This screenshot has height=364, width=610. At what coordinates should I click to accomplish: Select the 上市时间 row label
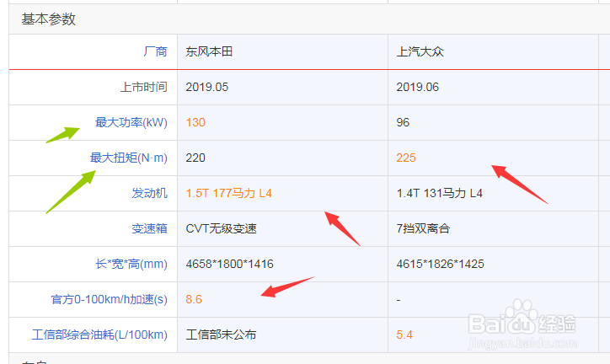144,87
